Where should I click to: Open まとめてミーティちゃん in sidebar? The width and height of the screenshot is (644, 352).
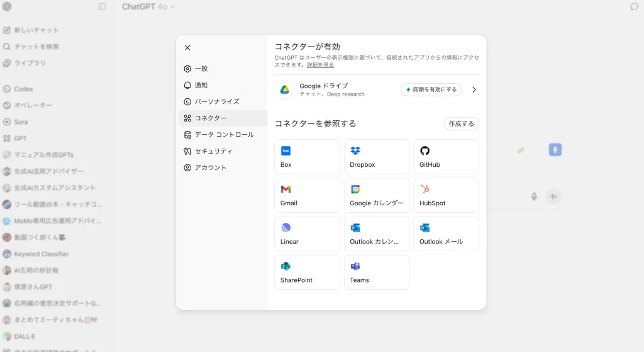pos(50,319)
